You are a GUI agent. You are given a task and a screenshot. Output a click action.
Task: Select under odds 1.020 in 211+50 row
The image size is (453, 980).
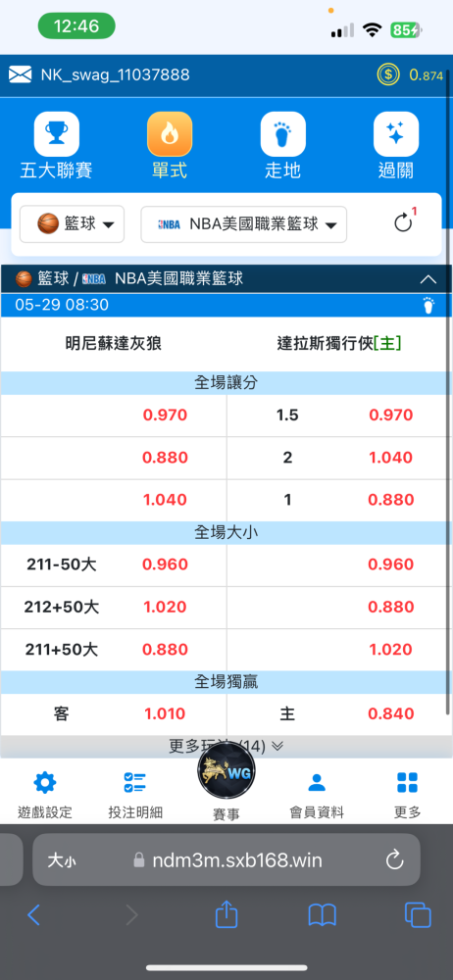click(391, 650)
